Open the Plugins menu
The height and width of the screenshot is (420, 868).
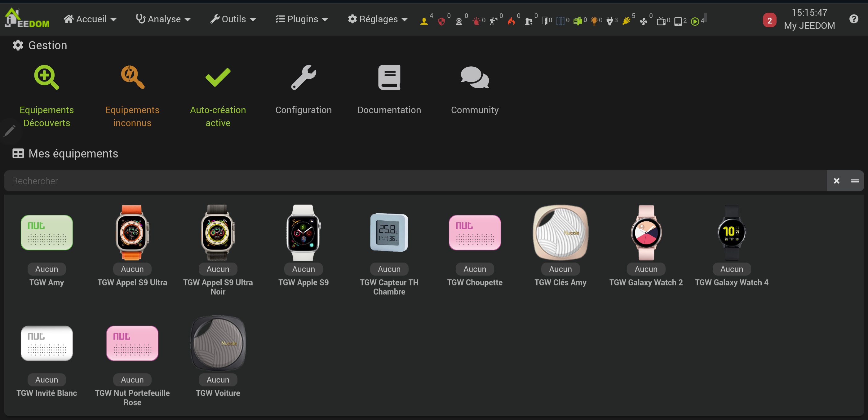tap(302, 19)
